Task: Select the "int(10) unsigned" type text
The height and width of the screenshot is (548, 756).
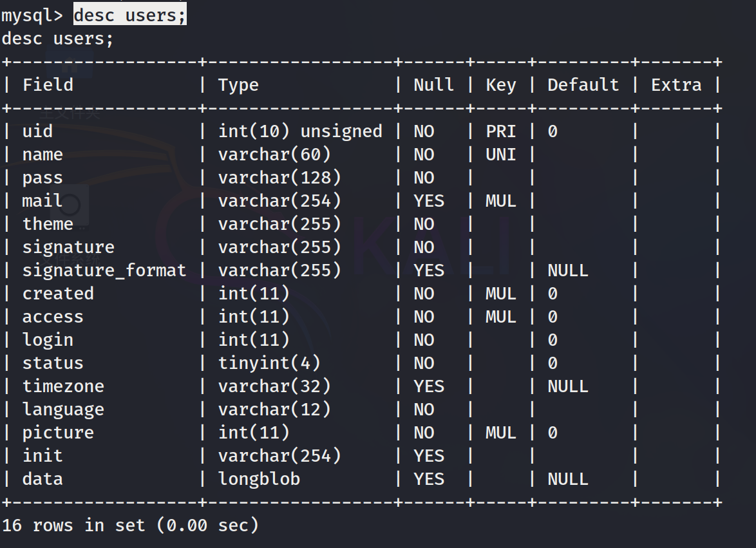Action: pos(300,131)
